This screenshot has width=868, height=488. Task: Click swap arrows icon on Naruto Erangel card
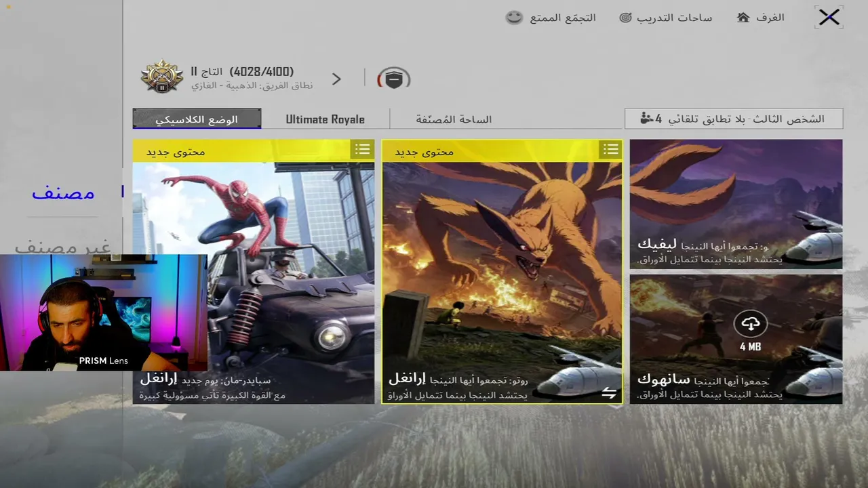(608, 392)
